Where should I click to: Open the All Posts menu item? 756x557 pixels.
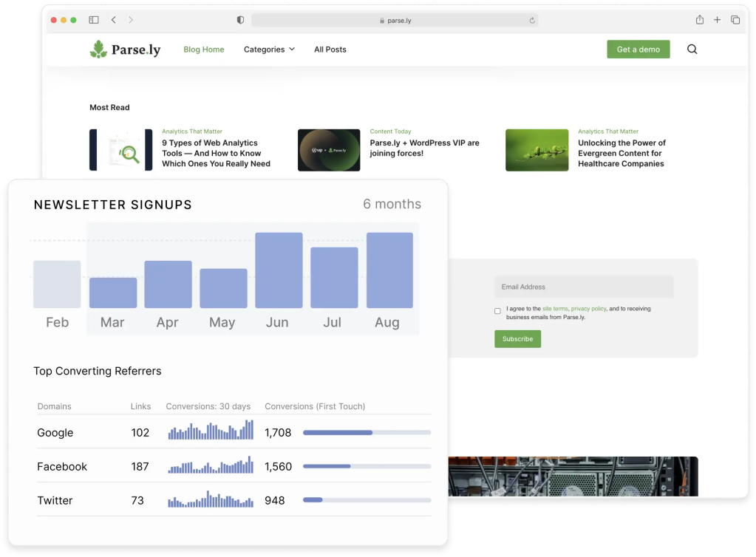(330, 49)
